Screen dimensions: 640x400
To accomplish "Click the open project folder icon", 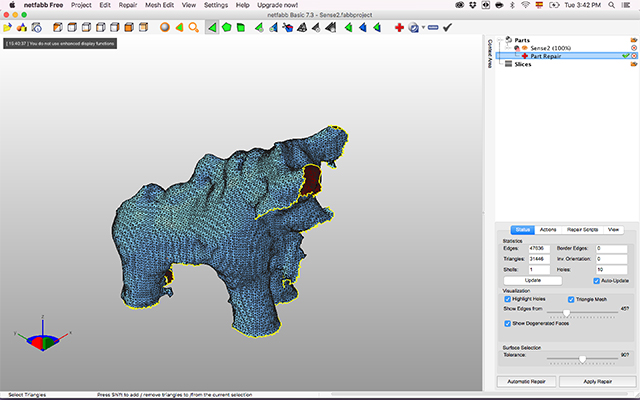I will tap(7, 27).
